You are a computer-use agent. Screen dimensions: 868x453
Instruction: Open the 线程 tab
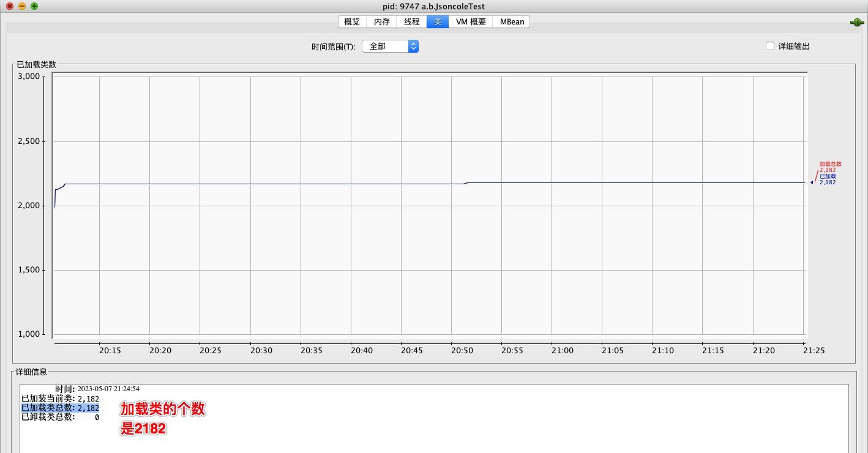click(x=412, y=21)
